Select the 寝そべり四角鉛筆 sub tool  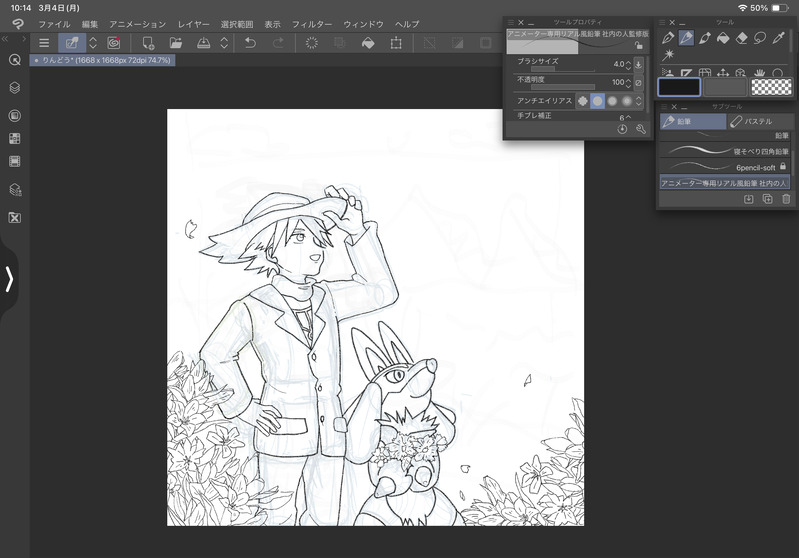[x=725, y=151]
